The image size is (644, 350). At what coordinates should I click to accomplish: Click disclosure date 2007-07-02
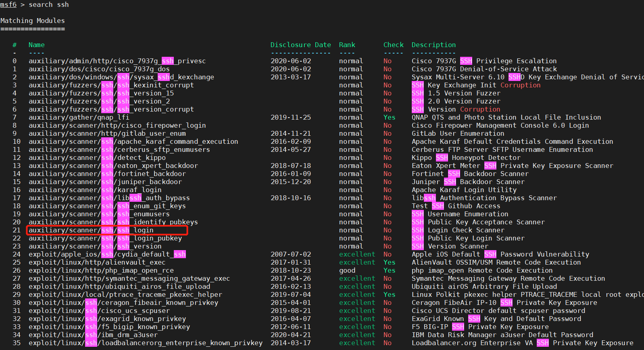click(x=291, y=254)
